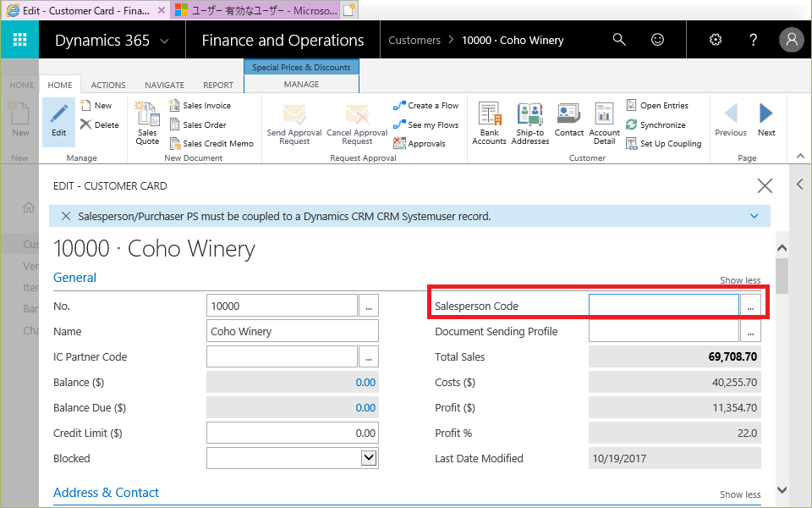
Task: Switch to the Japanese users browser tab
Action: [255, 10]
